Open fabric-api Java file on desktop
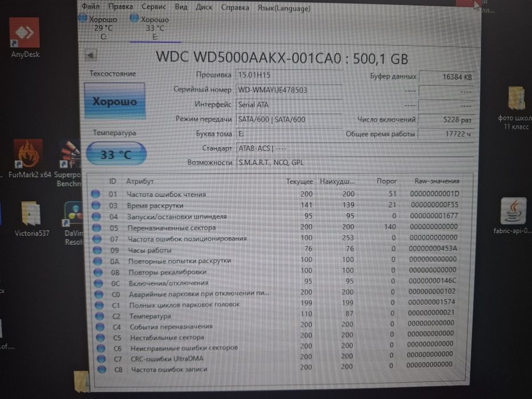This screenshot has width=532, height=399. 512,216
